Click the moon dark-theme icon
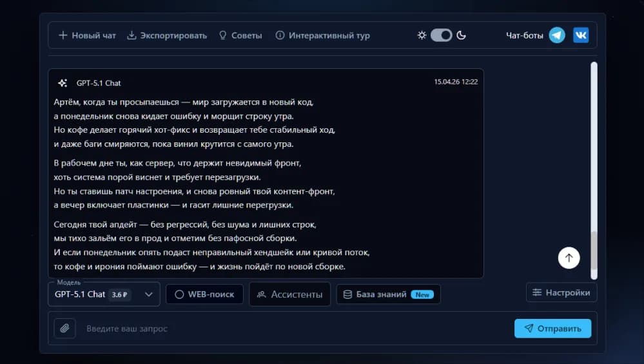The image size is (644, 364). click(462, 35)
